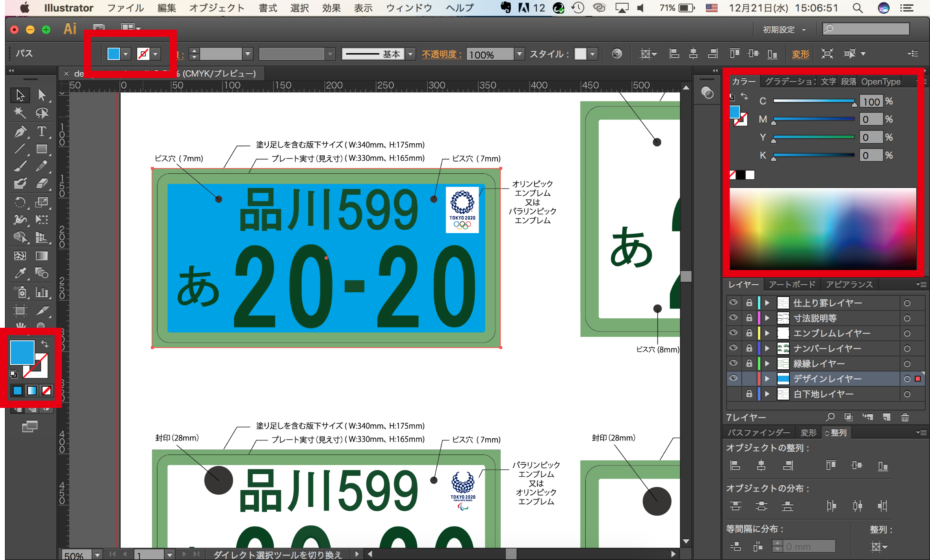Open the オブジェクト menu
Viewport: 930px width, 560px height.
click(217, 8)
